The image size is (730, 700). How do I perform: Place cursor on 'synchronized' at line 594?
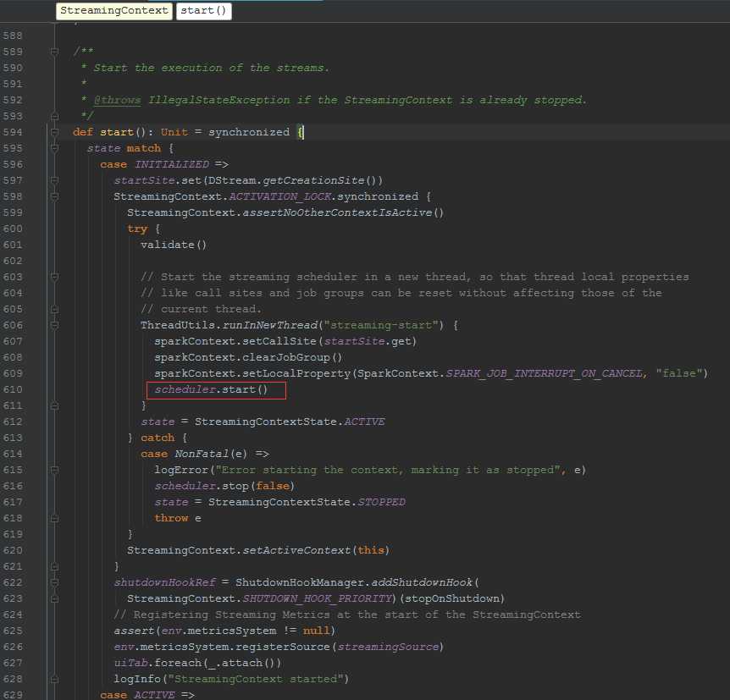click(249, 132)
